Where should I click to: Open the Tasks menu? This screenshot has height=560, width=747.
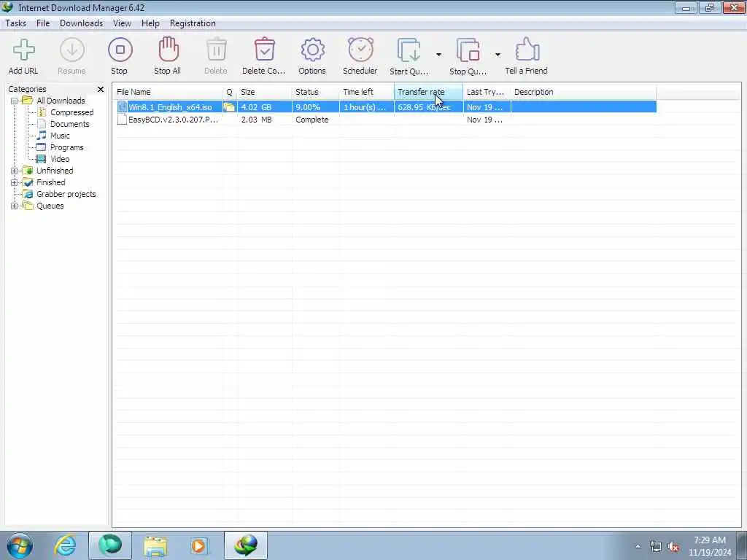pyautogui.click(x=16, y=23)
